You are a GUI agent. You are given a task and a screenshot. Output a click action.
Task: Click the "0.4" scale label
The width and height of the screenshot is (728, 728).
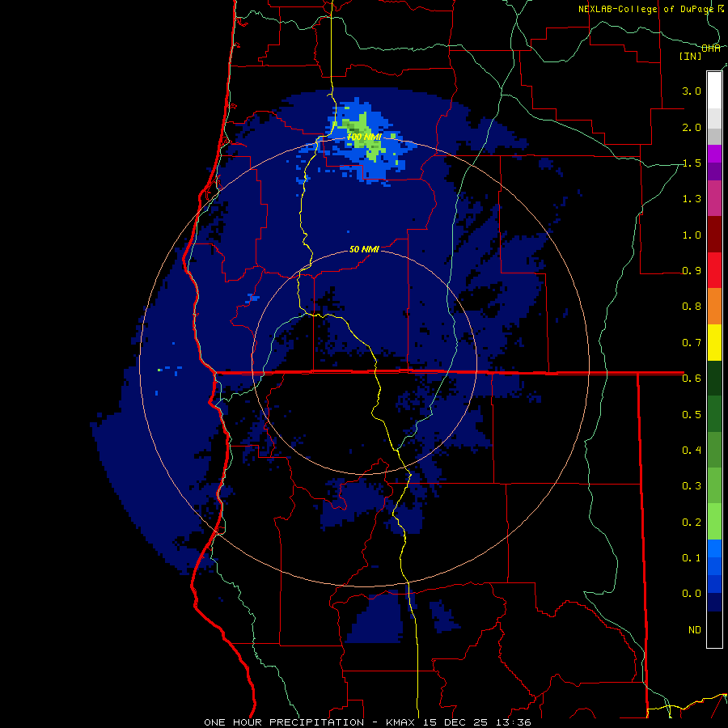pos(692,450)
